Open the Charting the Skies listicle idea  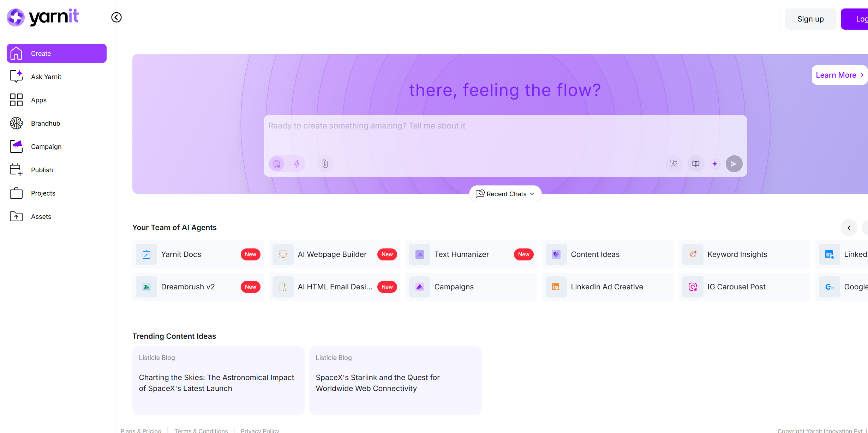pyautogui.click(x=219, y=380)
